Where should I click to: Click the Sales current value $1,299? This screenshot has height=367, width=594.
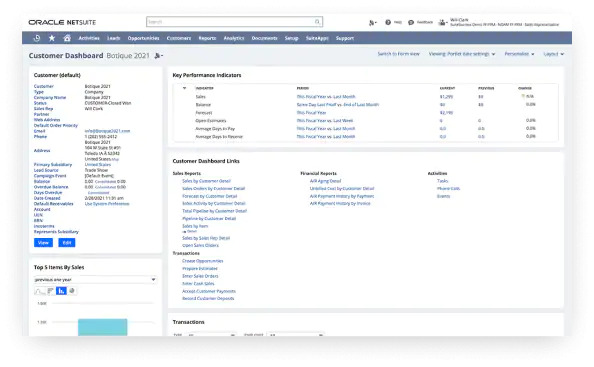coord(446,97)
